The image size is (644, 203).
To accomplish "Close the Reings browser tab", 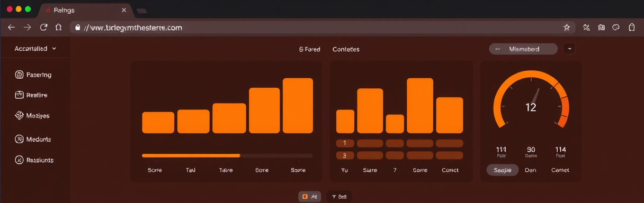I will click(x=124, y=10).
